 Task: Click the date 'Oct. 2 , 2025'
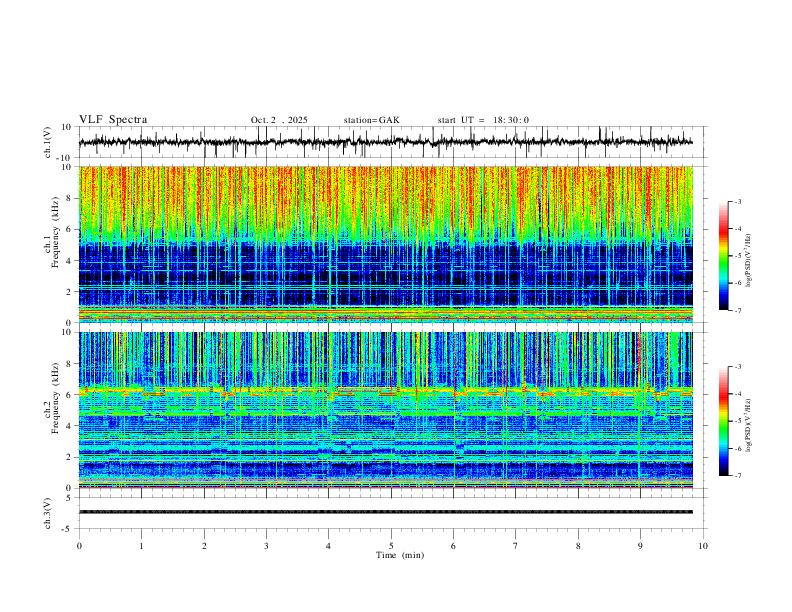(279, 120)
